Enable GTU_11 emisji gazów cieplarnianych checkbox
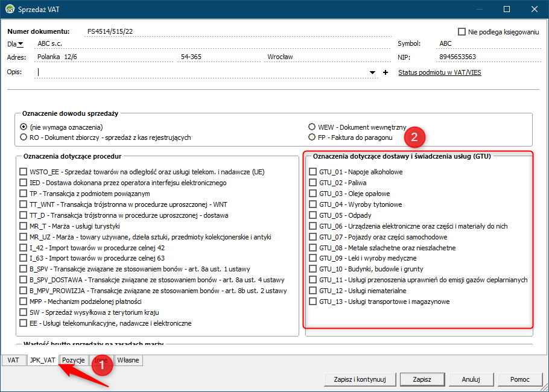This screenshot has height=392, width=549. click(313, 280)
